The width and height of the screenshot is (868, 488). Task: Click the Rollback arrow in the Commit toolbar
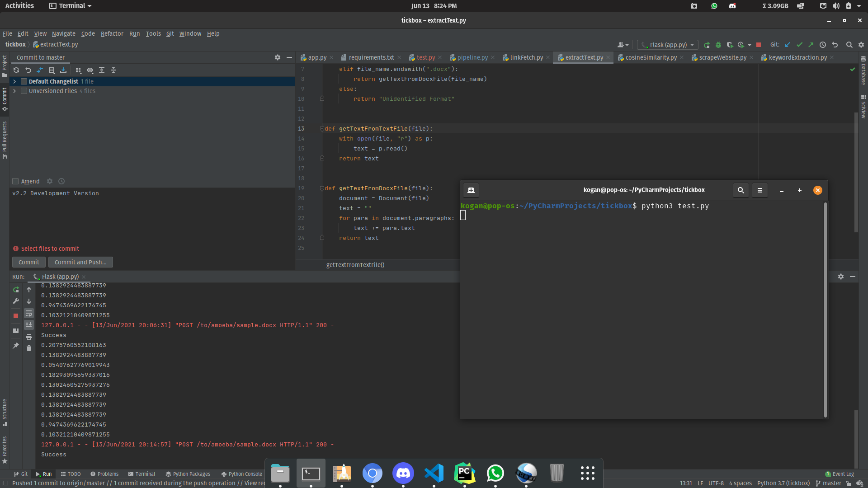(x=28, y=70)
